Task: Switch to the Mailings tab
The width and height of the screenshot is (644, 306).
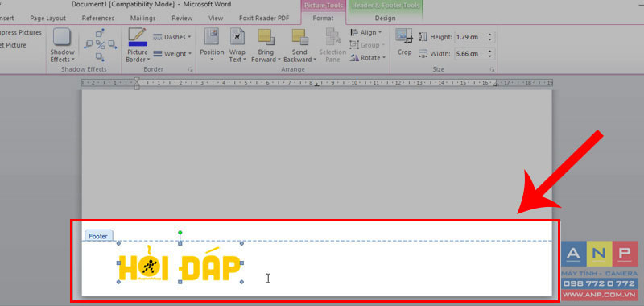Action: 143,18
